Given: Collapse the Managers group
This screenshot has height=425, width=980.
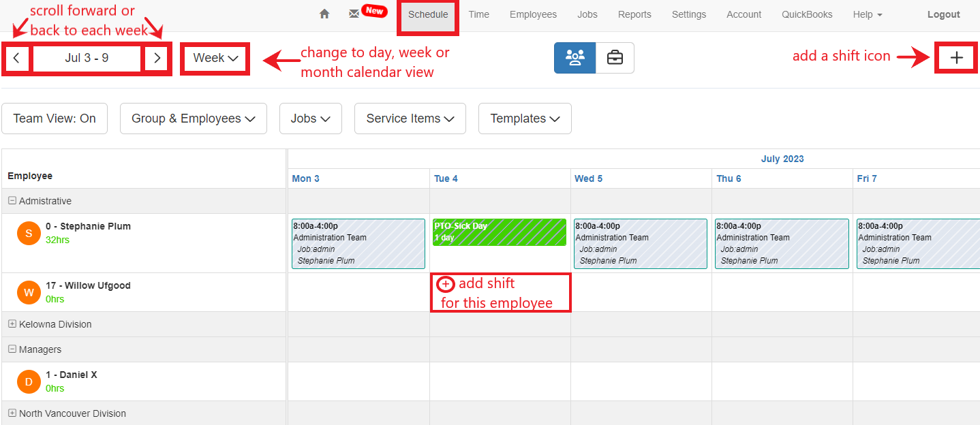Looking at the screenshot, I should pos(12,349).
